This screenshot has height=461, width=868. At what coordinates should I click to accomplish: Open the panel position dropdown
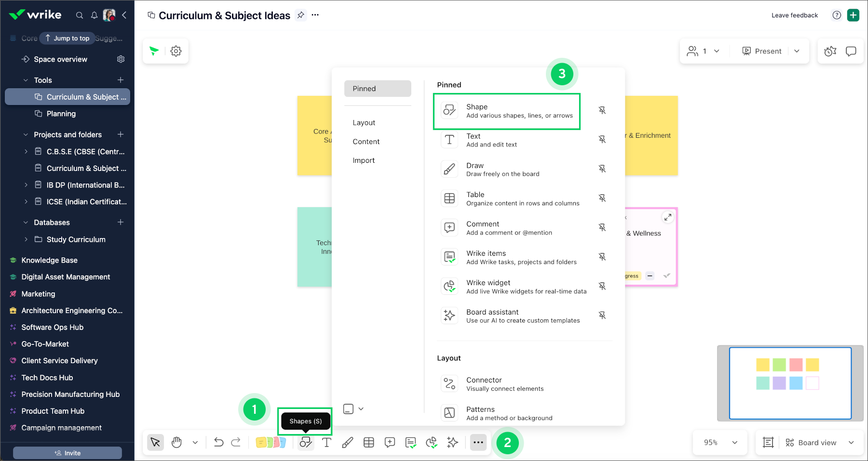click(x=353, y=408)
